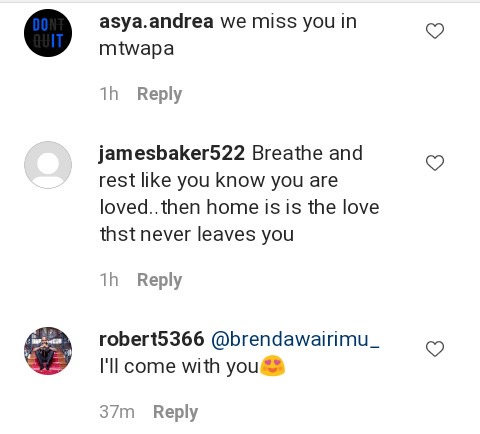
Task: Reply to jamesbaker522's comment
Action: 159,280
